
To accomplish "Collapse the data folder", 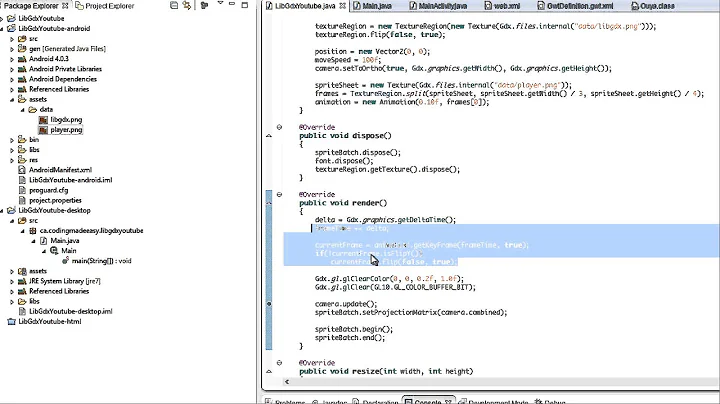I will [x=22, y=109].
